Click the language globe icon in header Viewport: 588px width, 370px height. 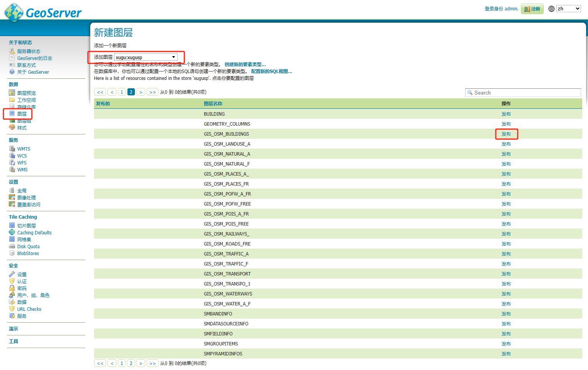tap(552, 9)
